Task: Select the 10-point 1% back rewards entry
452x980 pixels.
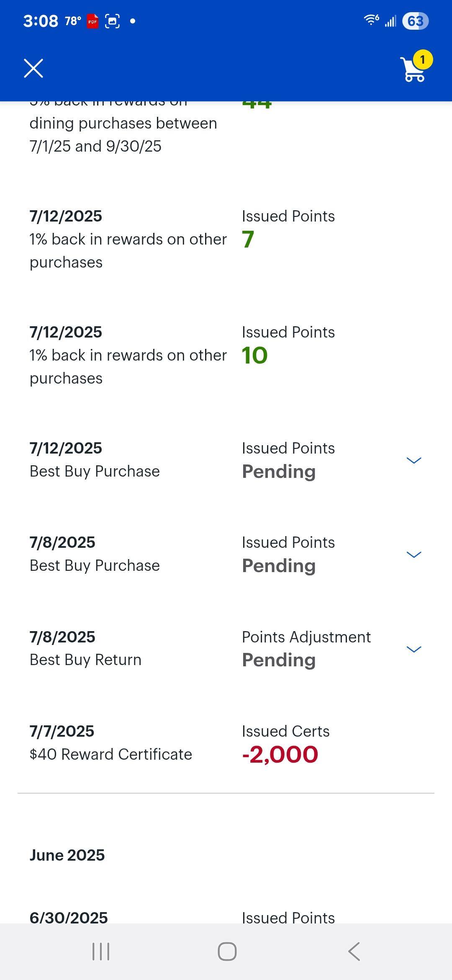Action: click(128, 355)
